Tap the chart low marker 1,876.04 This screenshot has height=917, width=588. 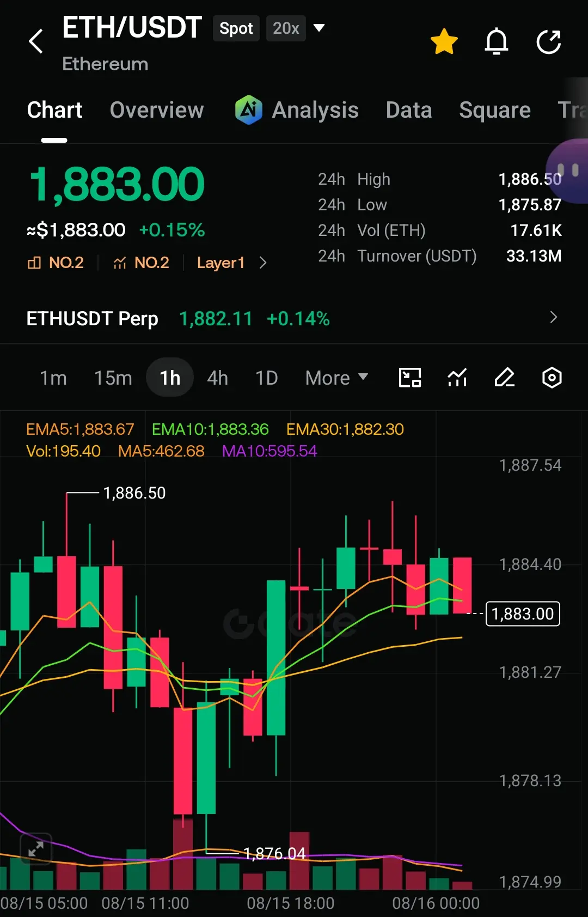pos(274,853)
